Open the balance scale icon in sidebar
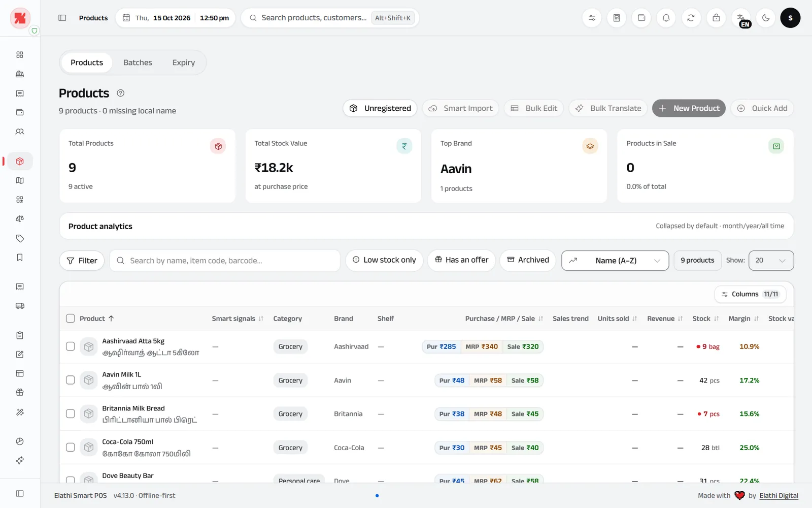 (20, 219)
